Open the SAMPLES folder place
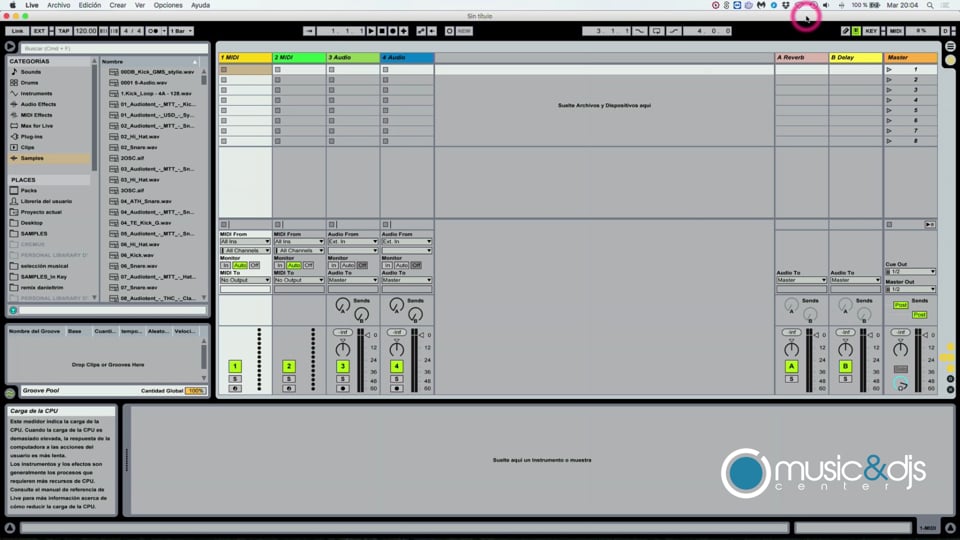Image resolution: width=960 pixels, height=540 pixels. click(x=34, y=234)
